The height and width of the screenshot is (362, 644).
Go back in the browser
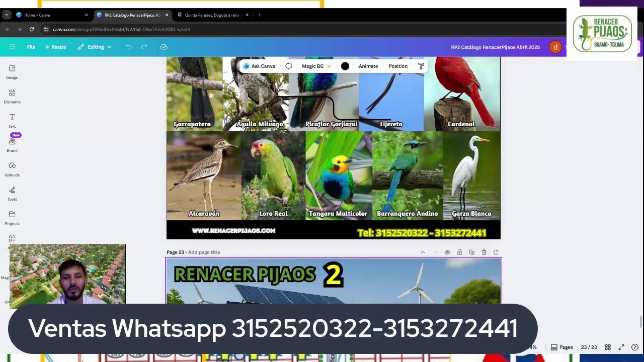[8, 29]
